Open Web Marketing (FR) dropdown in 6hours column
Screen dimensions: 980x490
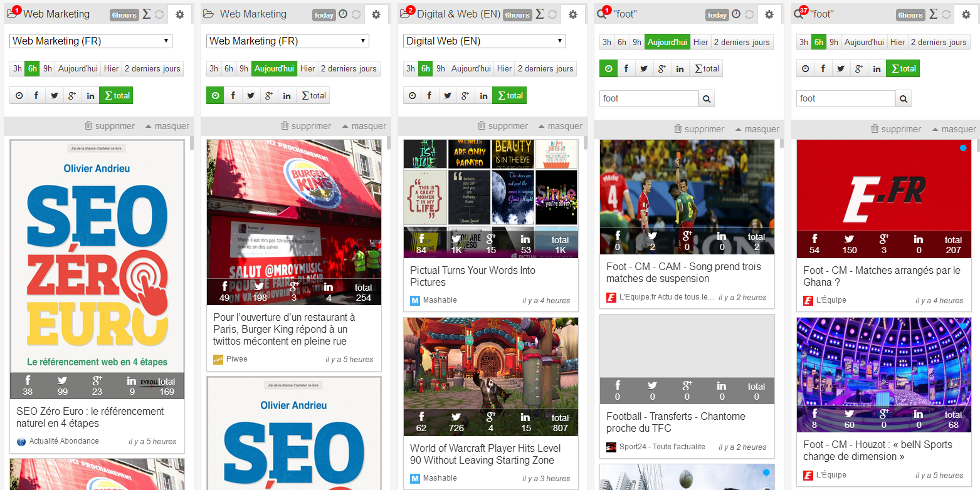coord(91,41)
